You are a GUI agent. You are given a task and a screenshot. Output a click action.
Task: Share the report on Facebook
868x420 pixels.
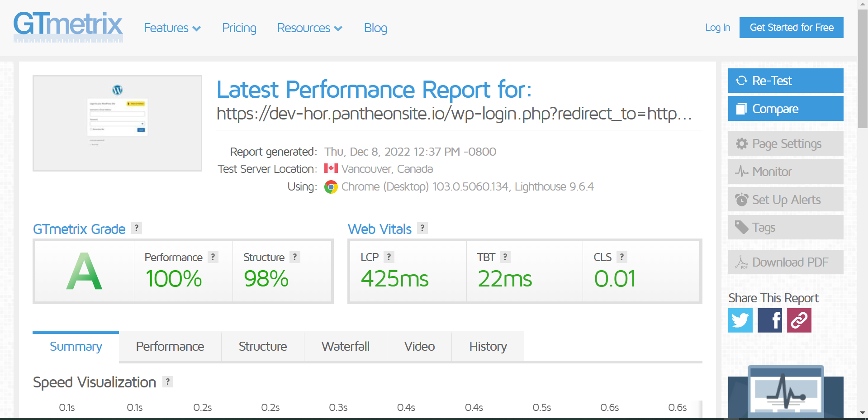coord(769,320)
